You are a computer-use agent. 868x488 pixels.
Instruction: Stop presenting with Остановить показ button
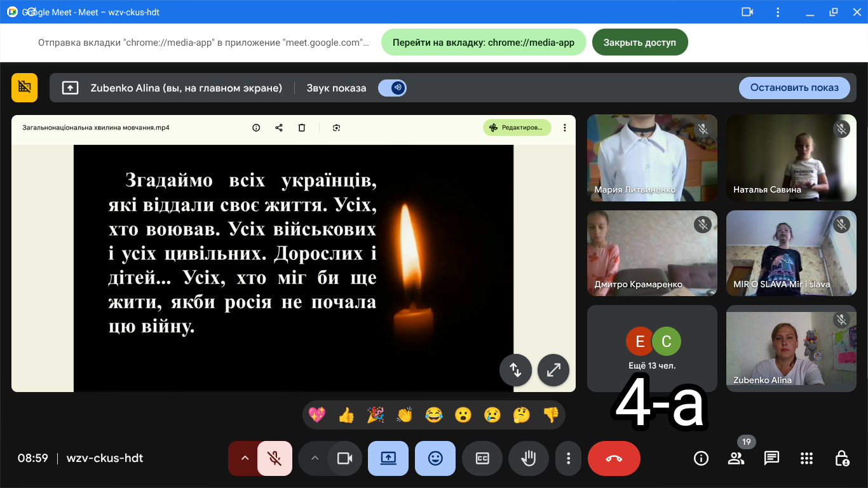click(x=794, y=88)
